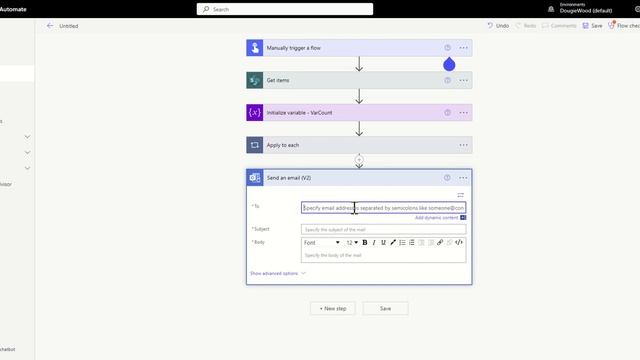
Task: Open Comments from the command bar
Action: click(559, 26)
